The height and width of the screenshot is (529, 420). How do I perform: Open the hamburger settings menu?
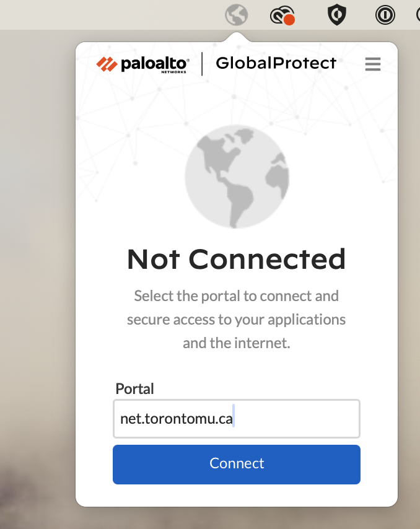[x=372, y=64]
